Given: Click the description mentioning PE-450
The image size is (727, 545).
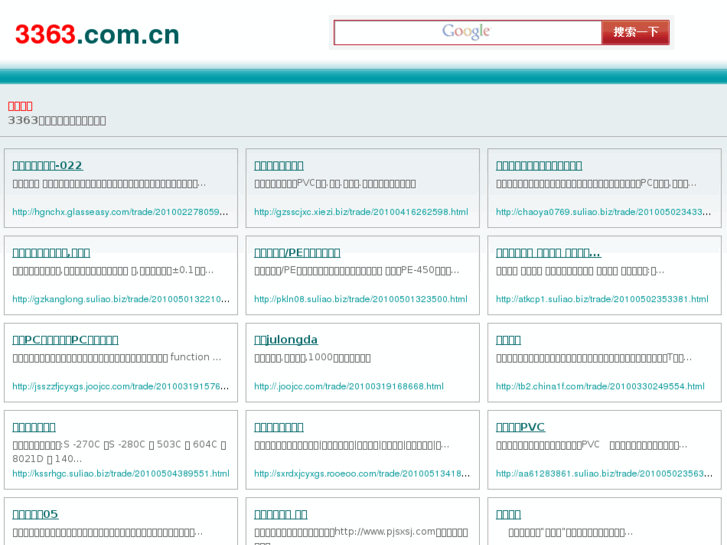Looking at the screenshot, I should pyautogui.click(x=357, y=270).
